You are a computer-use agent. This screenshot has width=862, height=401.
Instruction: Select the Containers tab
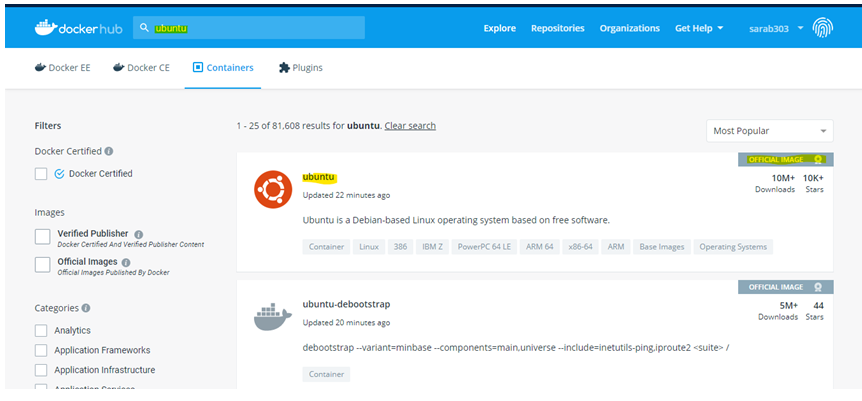[x=223, y=68]
